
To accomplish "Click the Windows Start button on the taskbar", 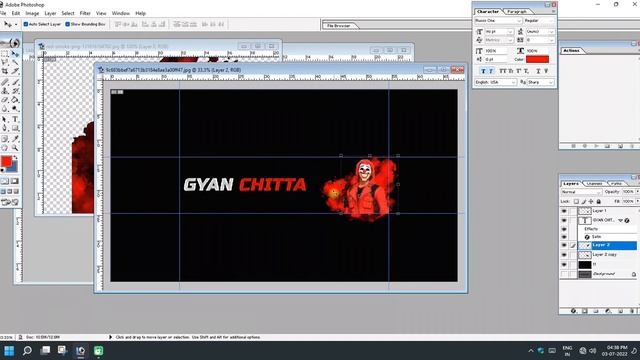I will (9, 351).
